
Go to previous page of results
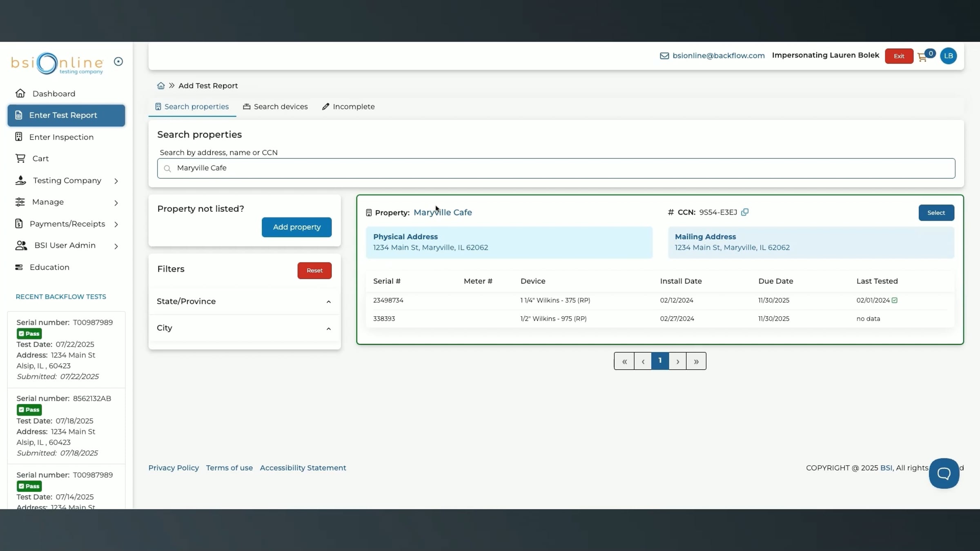click(643, 361)
